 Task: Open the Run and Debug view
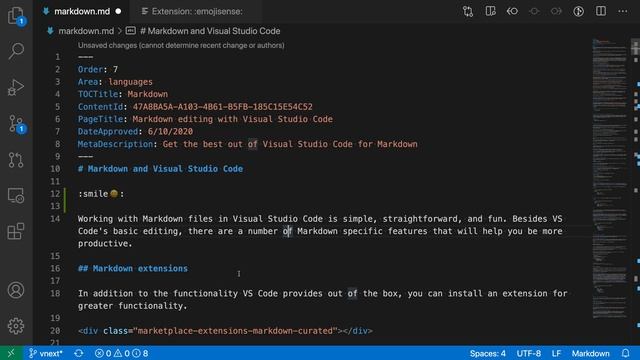pos(16,87)
